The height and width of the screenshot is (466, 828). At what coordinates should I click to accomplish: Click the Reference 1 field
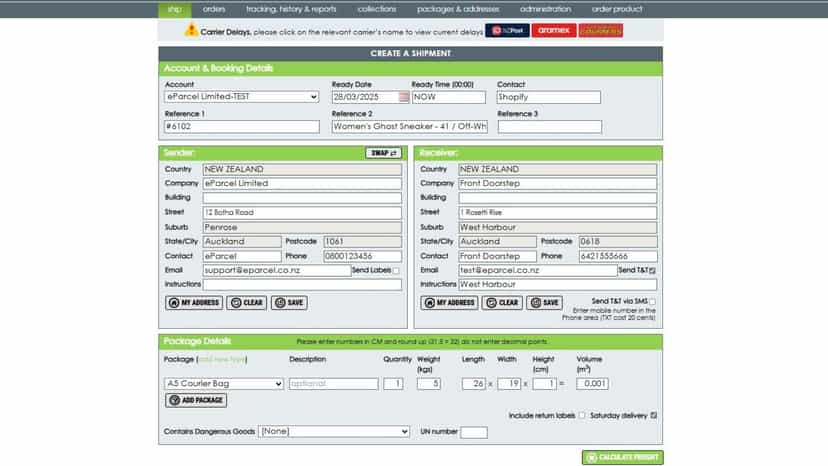point(242,127)
